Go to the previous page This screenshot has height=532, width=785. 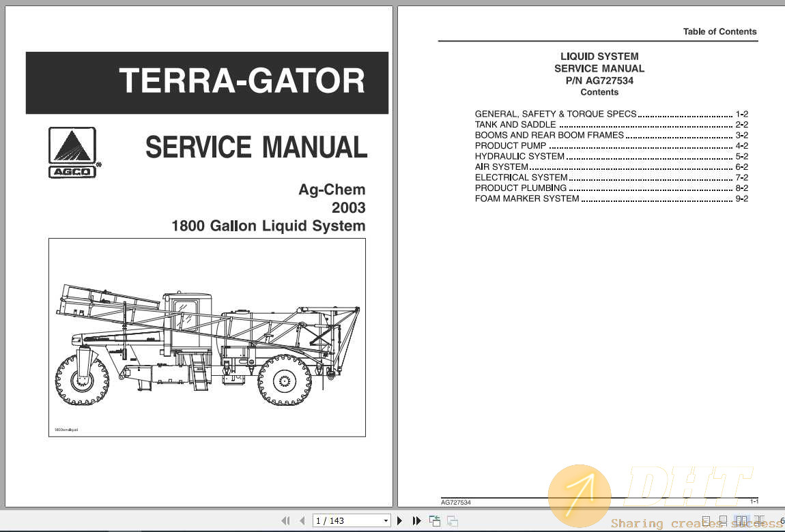(302, 520)
